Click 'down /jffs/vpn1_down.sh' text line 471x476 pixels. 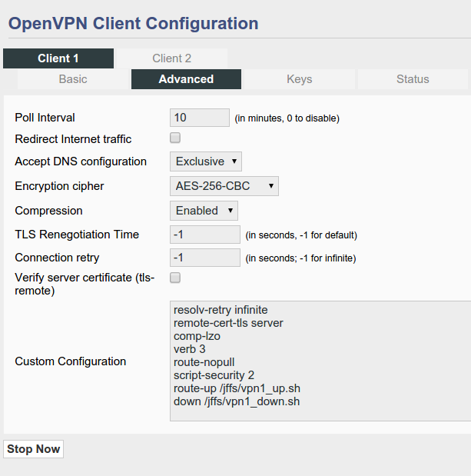[x=237, y=401]
